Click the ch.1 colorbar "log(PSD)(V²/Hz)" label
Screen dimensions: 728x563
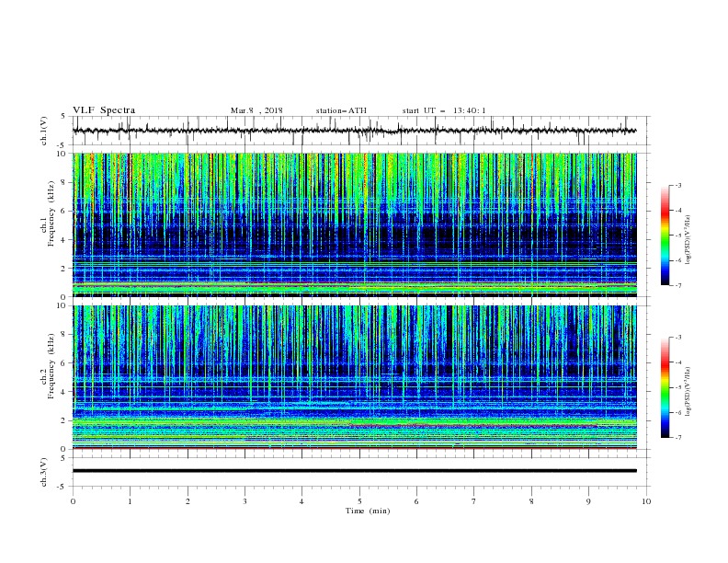click(x=688, y=239)
